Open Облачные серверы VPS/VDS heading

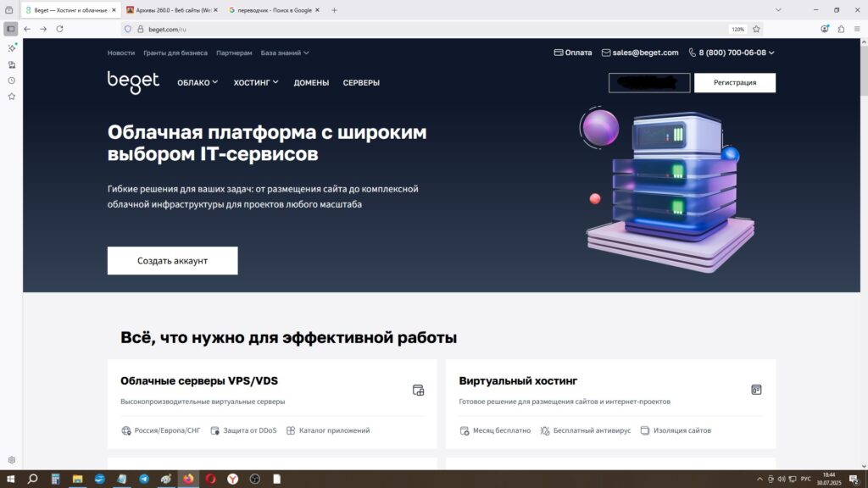point(199,380)
